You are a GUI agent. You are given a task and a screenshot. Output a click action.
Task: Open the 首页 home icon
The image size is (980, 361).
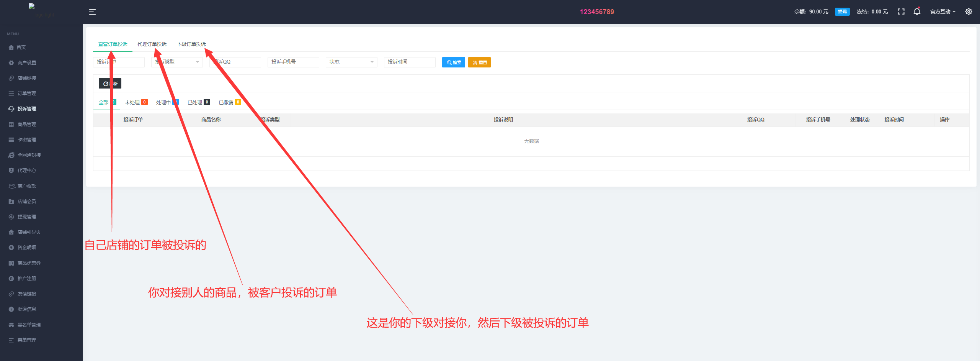[x=11, y=48]
